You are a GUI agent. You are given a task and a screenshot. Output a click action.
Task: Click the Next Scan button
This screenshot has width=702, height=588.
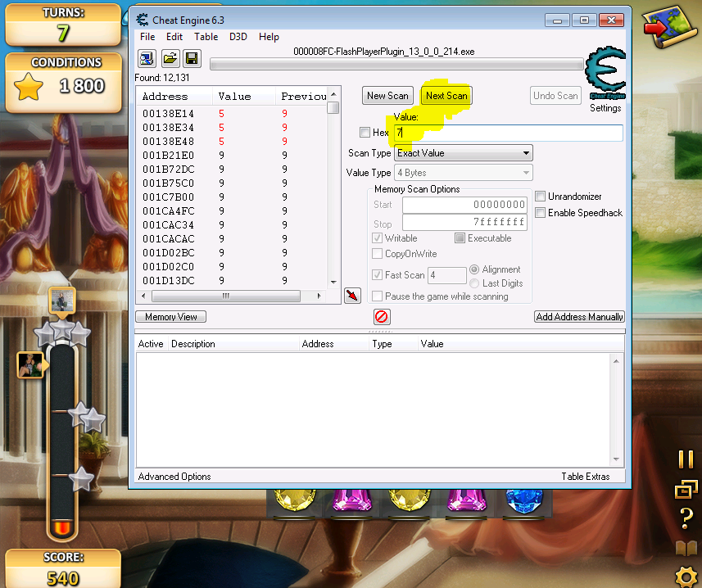446,96
